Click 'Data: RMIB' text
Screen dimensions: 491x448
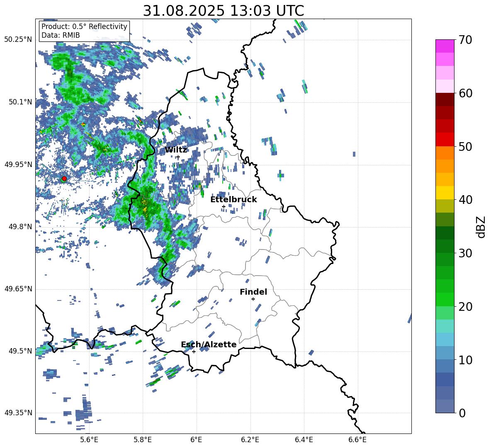(x=61, y=35)
